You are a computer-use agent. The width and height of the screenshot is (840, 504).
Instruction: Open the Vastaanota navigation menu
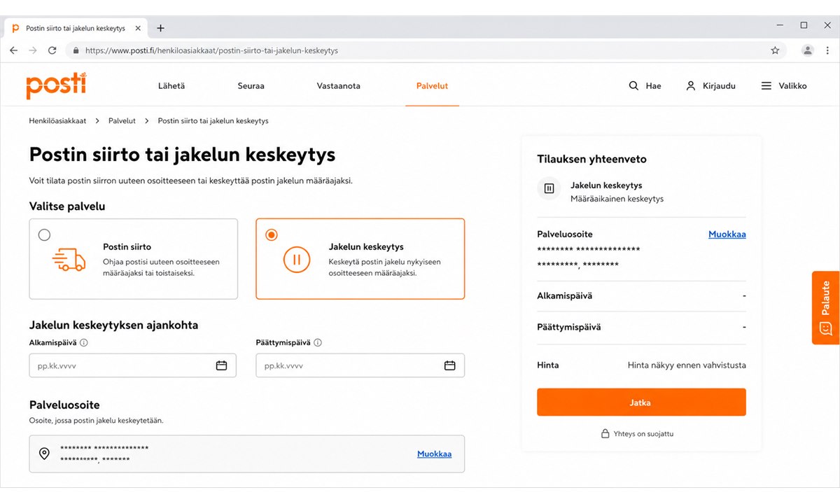click(338, 86)
